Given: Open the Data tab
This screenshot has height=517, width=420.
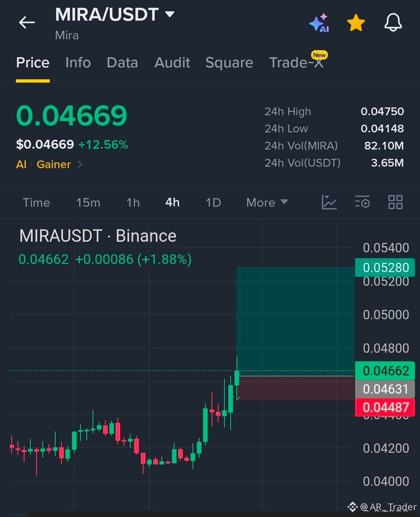Looking at the screenshot, I should pyautogui.click(x=122, y=63).
